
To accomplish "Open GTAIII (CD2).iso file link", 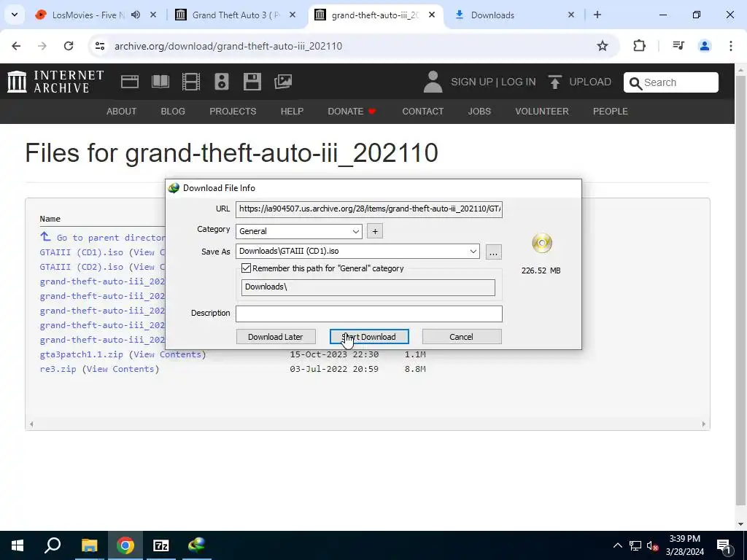I will pos(82,267).
